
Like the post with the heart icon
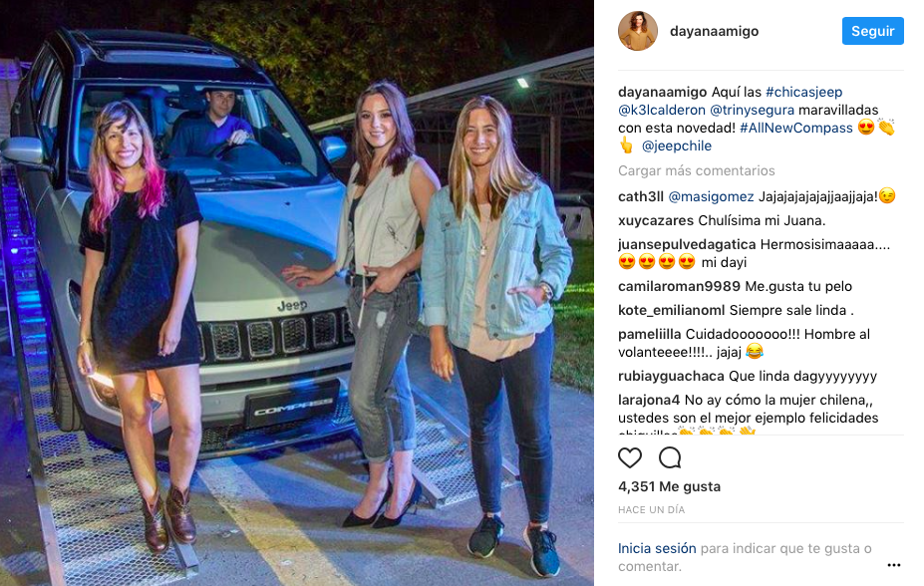click(629, 457)
